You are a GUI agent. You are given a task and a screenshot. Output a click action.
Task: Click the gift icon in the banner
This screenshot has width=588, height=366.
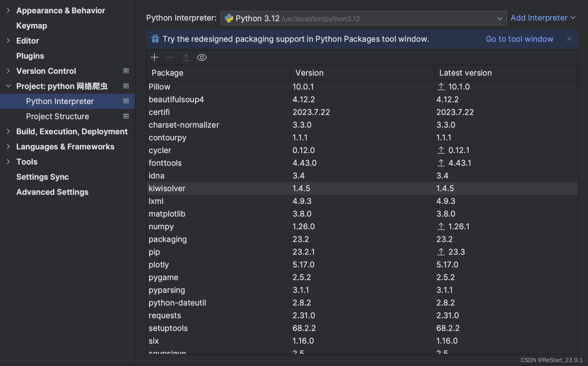[155, 39]
